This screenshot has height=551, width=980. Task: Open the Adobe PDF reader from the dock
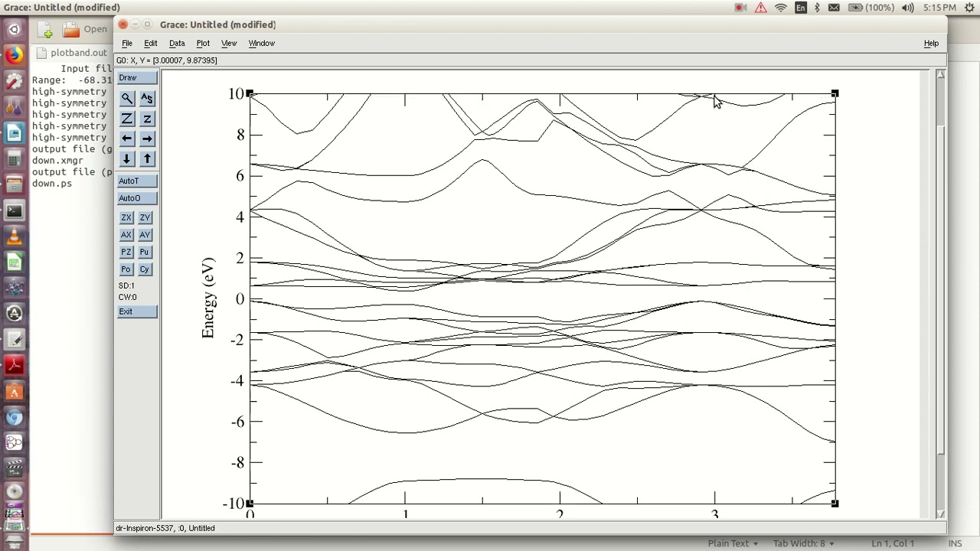(x=15, y=366)
